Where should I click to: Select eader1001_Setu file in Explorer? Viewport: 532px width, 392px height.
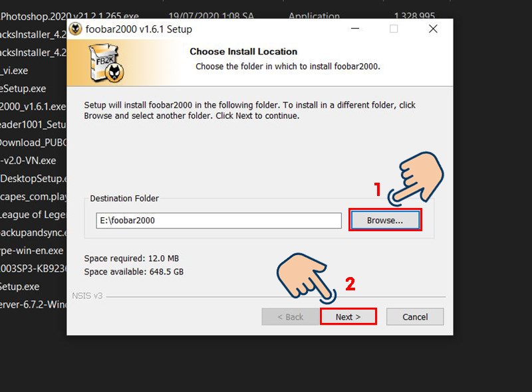[33, 124]
